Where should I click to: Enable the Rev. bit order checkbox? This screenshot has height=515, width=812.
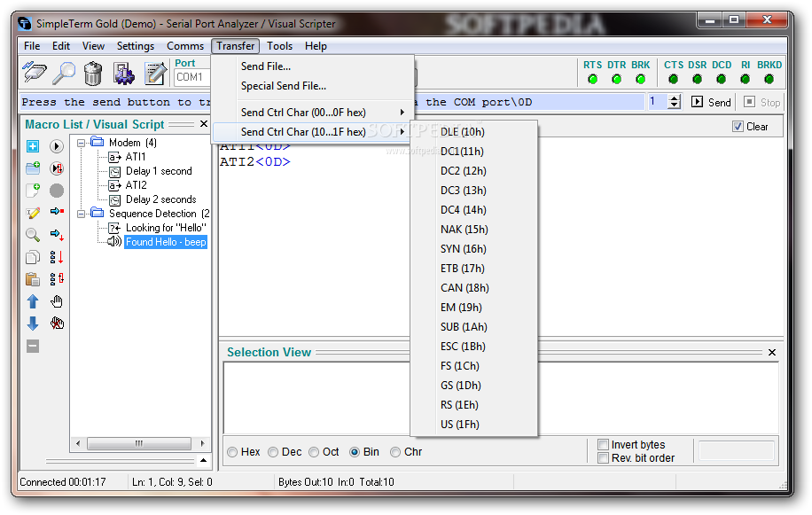[x=603, y=458]
